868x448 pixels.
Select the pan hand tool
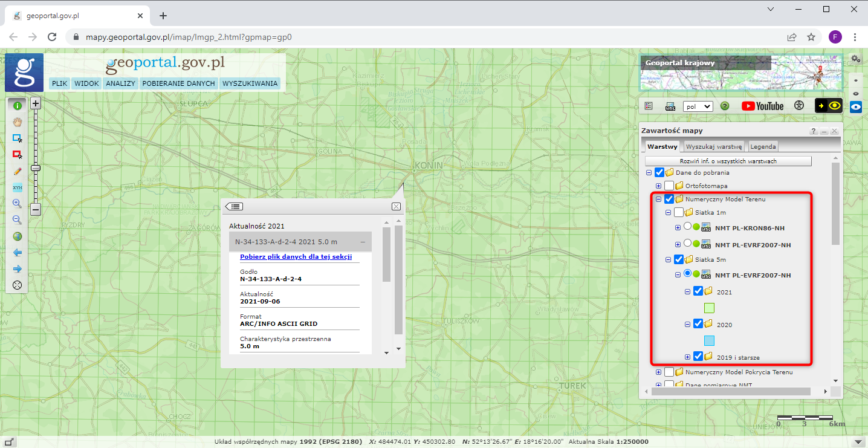tap(17, 122)
